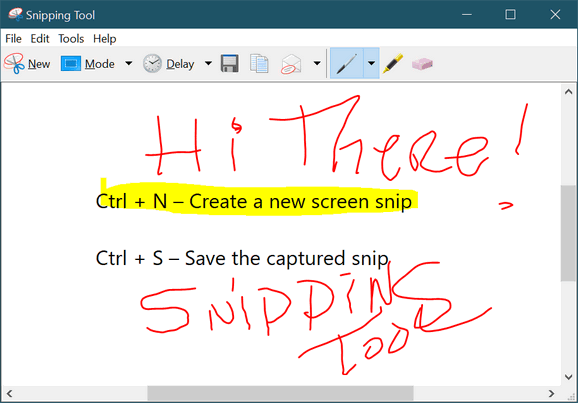Click the vertical scrollbar down arrow
This screenshot has width=578, height=403.
click(x=568, y=377)
